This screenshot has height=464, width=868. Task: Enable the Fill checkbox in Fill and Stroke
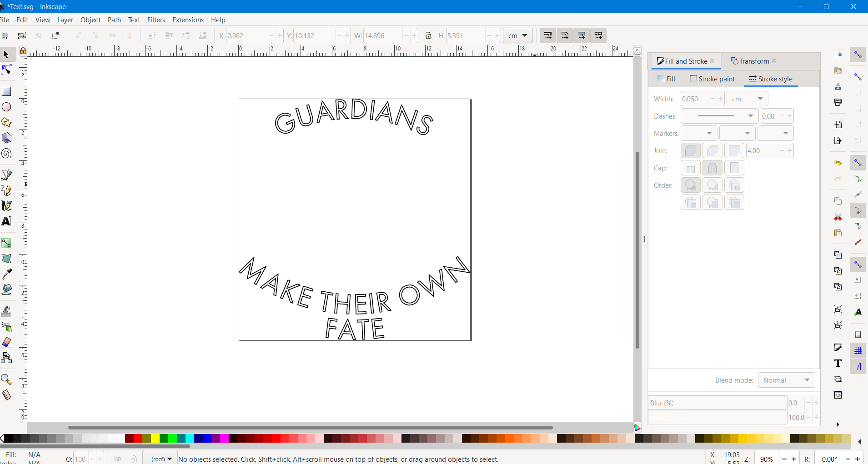pos(661,79)
